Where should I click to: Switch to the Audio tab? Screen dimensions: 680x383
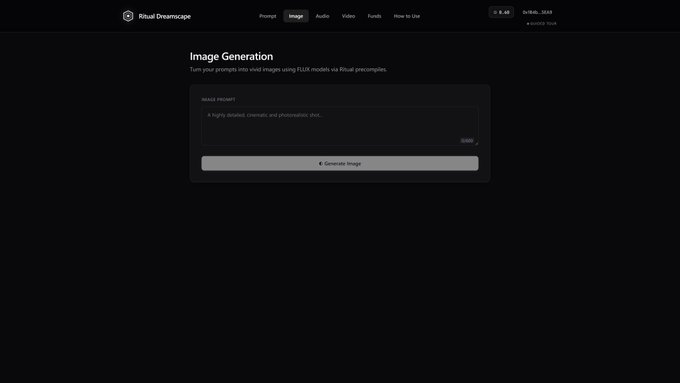(x=322, y=16)
